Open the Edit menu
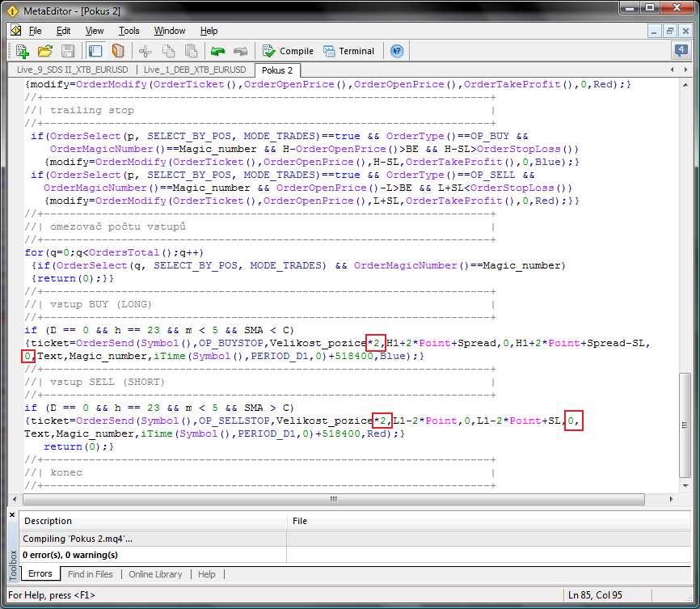 (x=63, y=31)
